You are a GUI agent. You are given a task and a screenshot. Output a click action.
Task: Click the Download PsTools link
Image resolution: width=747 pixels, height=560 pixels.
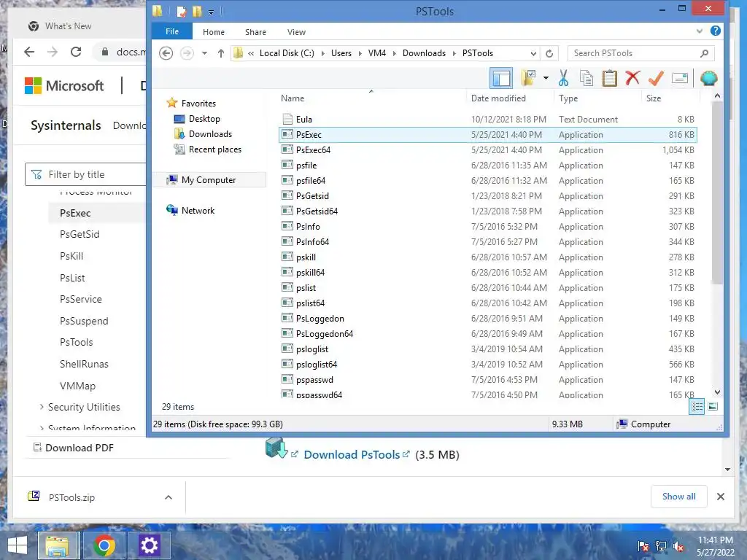352,455
